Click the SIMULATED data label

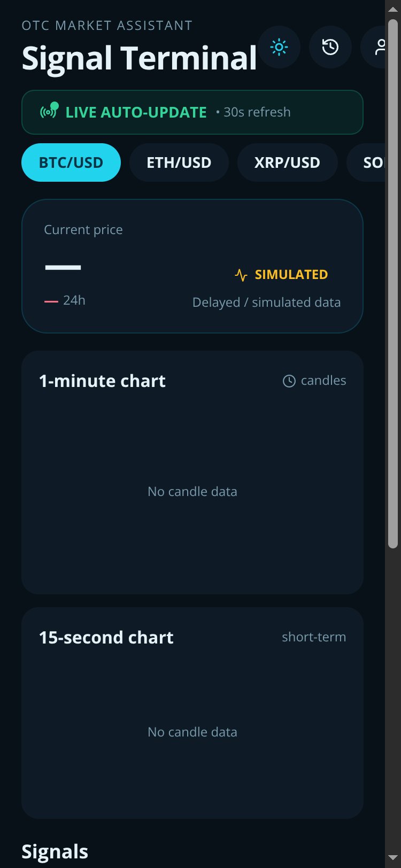(x=291, y=275)
